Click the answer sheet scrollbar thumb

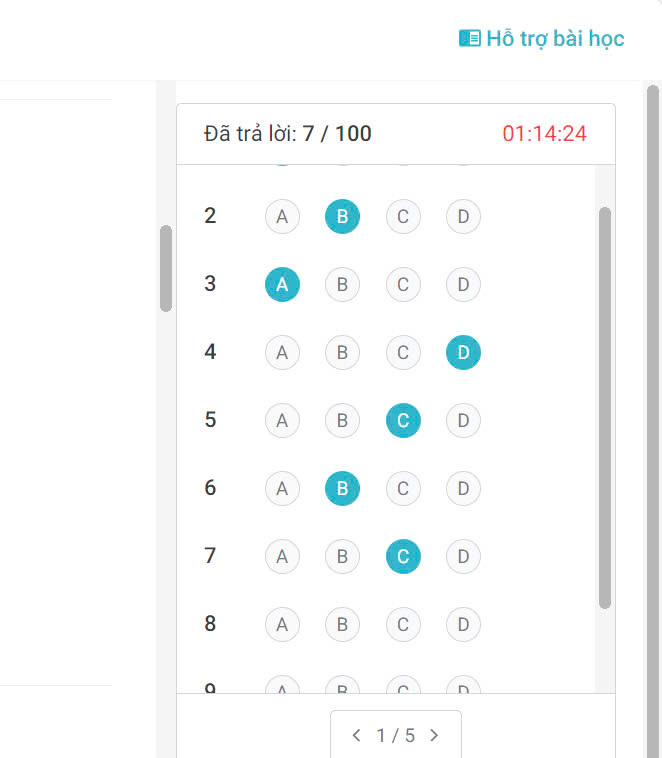[604, 407]
